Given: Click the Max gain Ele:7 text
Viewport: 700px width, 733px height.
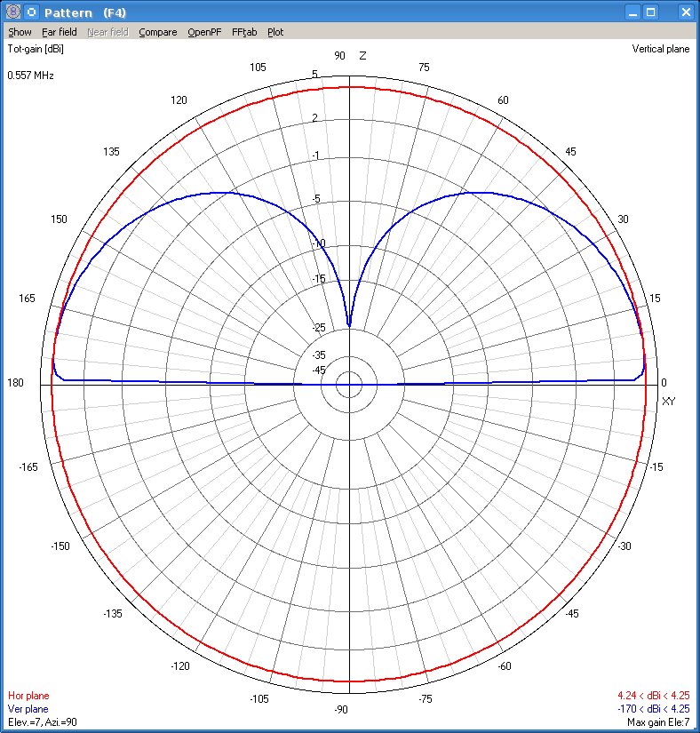Looking at the screenshot, I should pyautogui.click(x=658, y=722).
